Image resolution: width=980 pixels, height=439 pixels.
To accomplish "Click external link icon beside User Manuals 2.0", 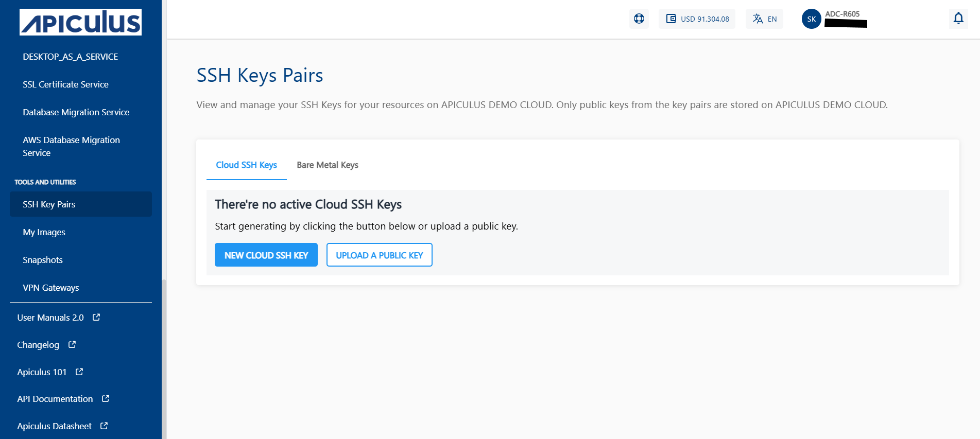I will click(x=96, y=317).
